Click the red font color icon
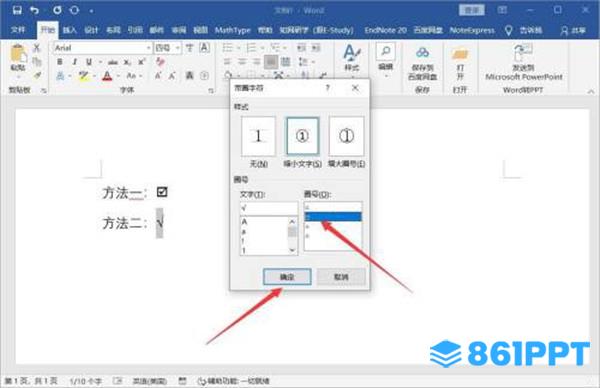 tap(107, 76)
